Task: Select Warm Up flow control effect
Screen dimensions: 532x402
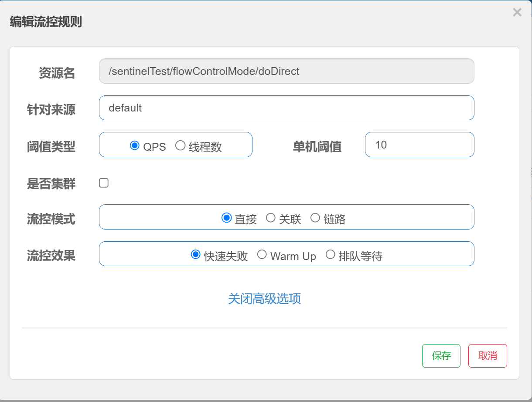Action: click(x=262, y=254)
